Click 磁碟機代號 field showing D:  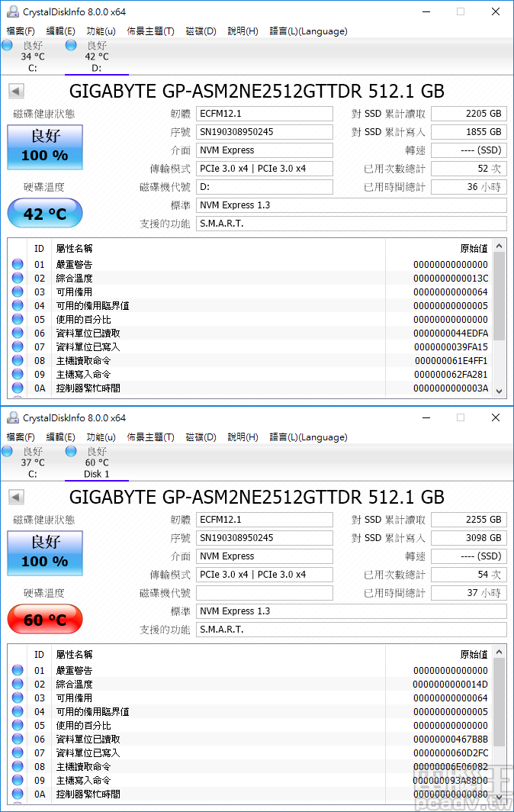[x=264, y=186]
